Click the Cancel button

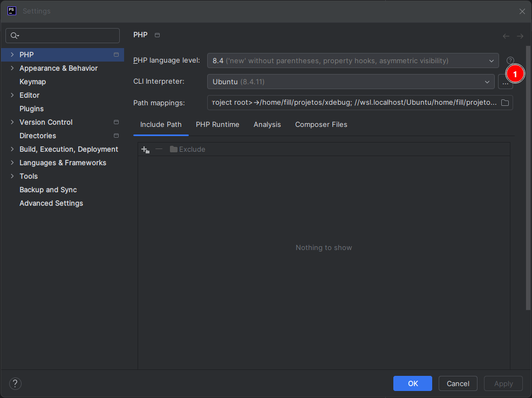tap(458, 383)
